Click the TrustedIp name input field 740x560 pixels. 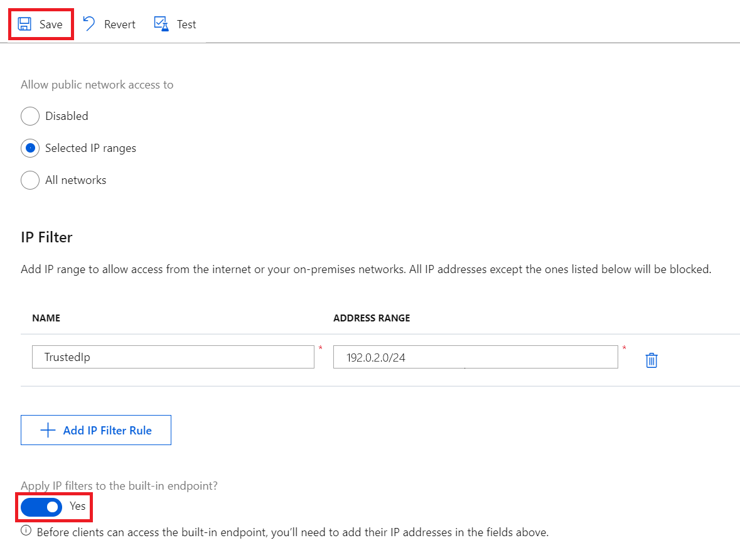tap(173, 357)
